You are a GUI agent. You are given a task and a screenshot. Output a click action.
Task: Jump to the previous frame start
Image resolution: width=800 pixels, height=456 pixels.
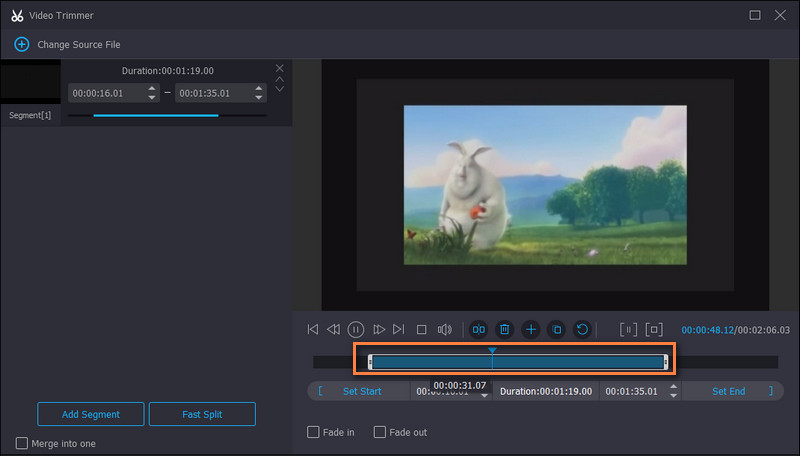click(x=313, y=329)
